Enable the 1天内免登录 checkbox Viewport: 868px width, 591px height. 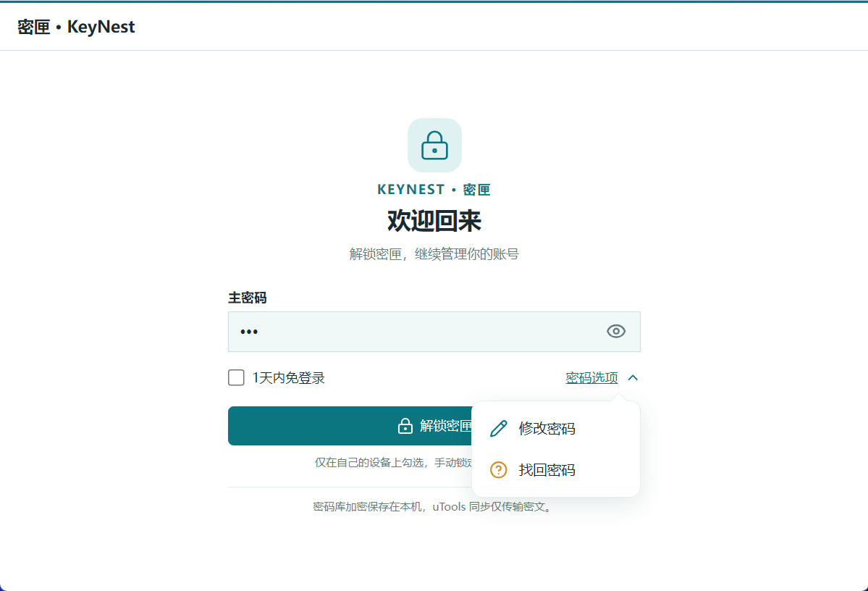pyautogui.click(x=237, y=378)
